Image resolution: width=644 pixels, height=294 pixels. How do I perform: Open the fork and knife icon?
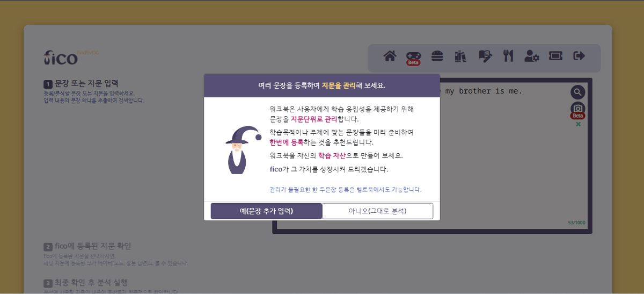508,55
